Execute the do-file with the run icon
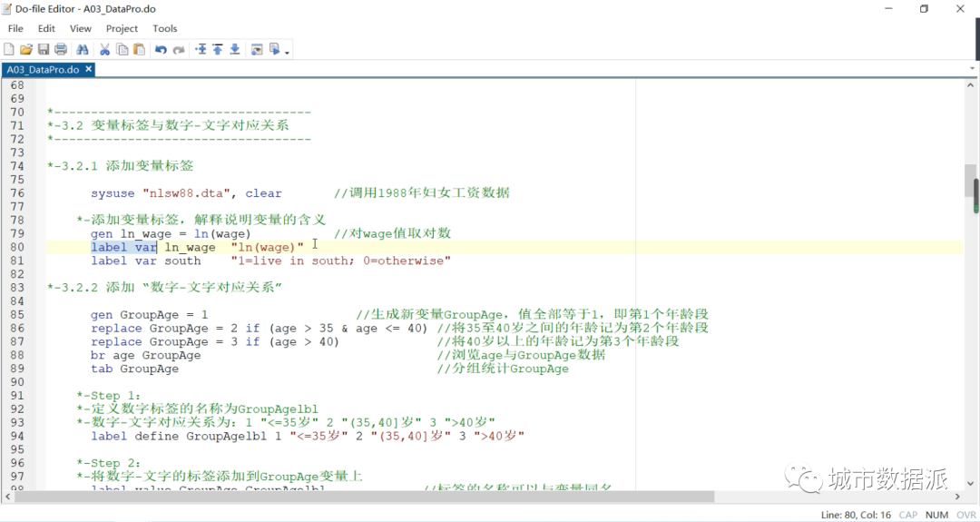This screenshot has width=980, height=522. click(274, 49)
